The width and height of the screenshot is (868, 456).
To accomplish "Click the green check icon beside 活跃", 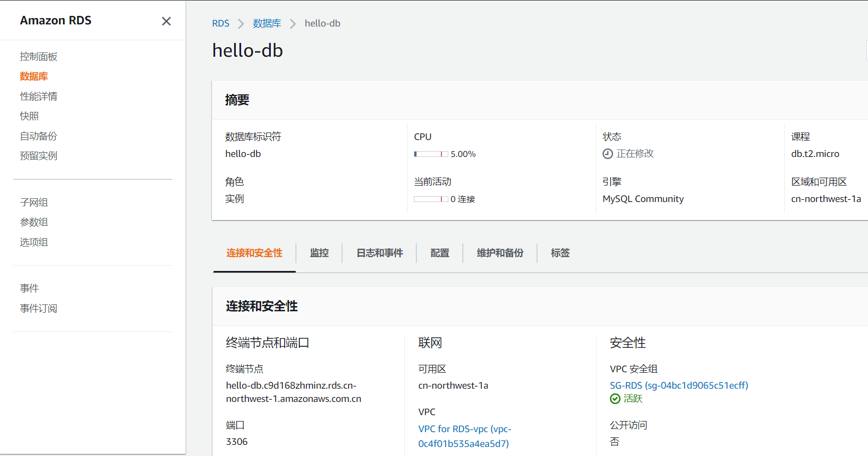I will (x=615, y=399).
